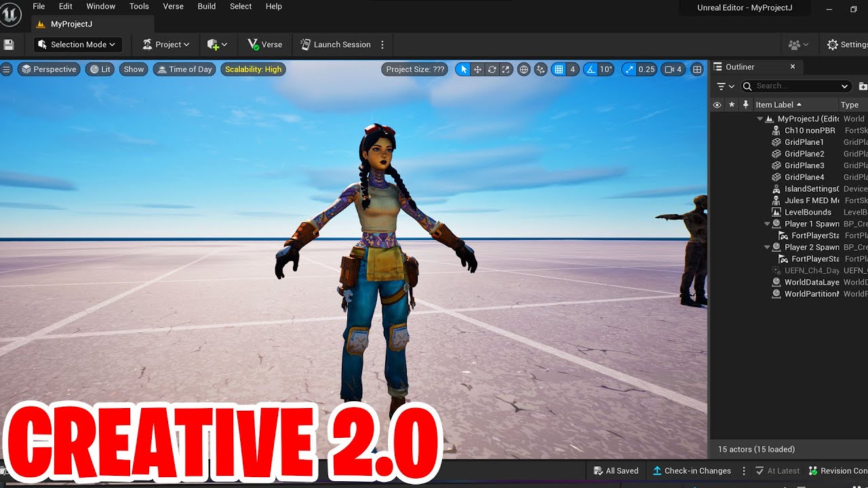868x488 pixels.
Task: Open the camera speed setting 4
Action: (673, 69)
